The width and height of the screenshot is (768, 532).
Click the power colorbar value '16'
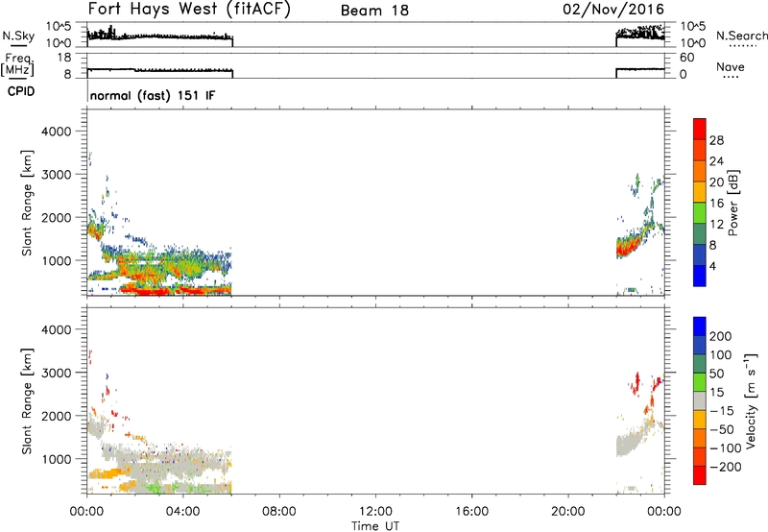click(716, 204)
